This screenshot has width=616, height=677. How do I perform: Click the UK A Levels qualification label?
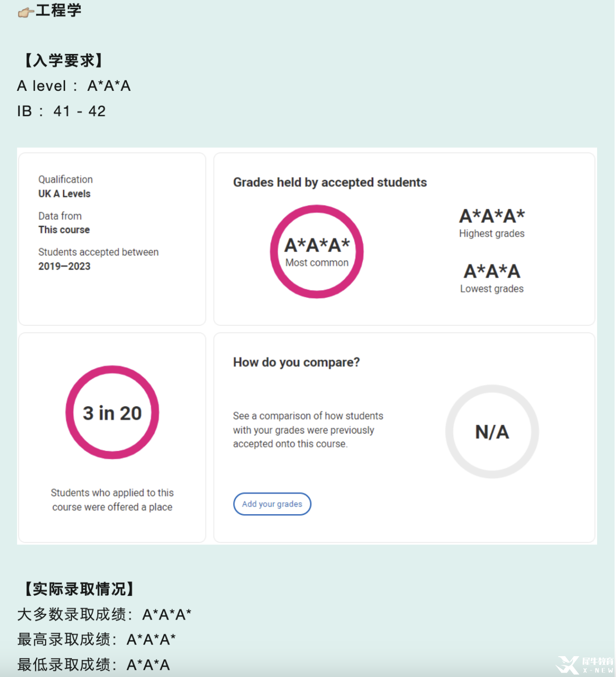[x=64, y=193]
